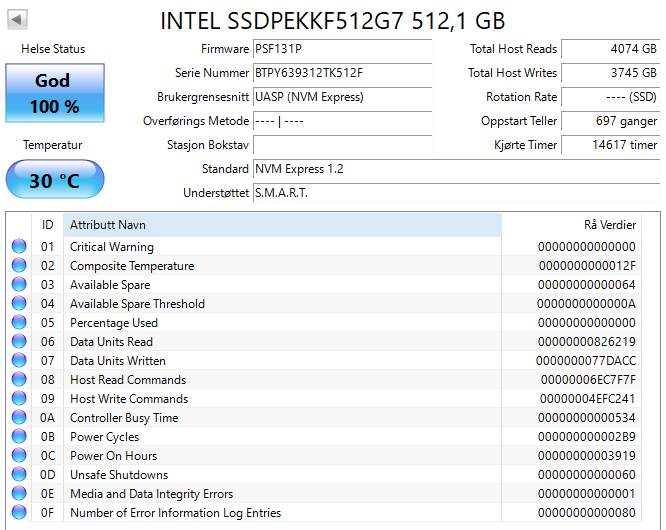Image resolution: width=666 pixels, height=530 pixels.
Task: Click the Rå Verdier column header
Action: tap(580, 225)
